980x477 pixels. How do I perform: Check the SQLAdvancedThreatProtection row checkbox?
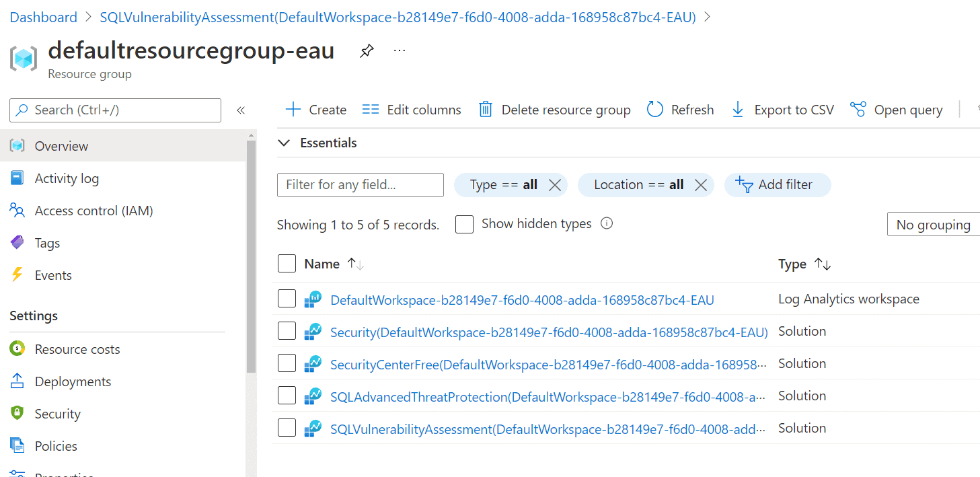pyautogui.click(x=287, y=396)
